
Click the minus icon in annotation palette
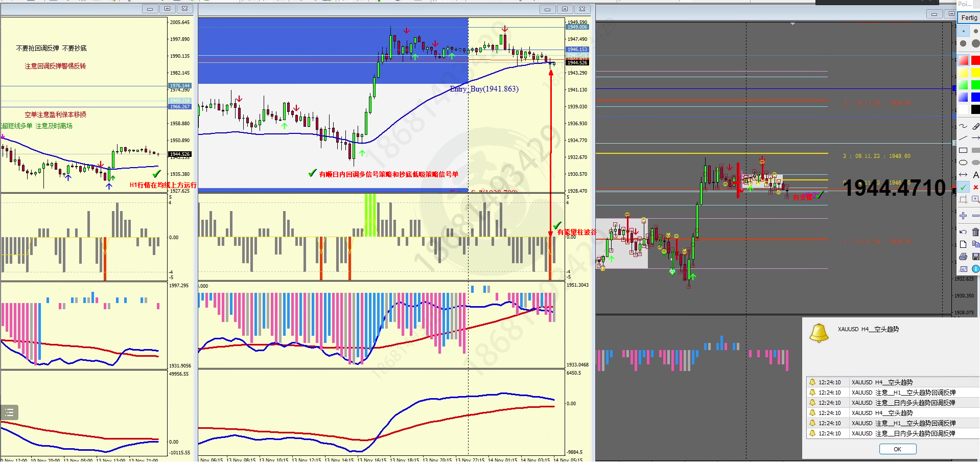(975, 216)
